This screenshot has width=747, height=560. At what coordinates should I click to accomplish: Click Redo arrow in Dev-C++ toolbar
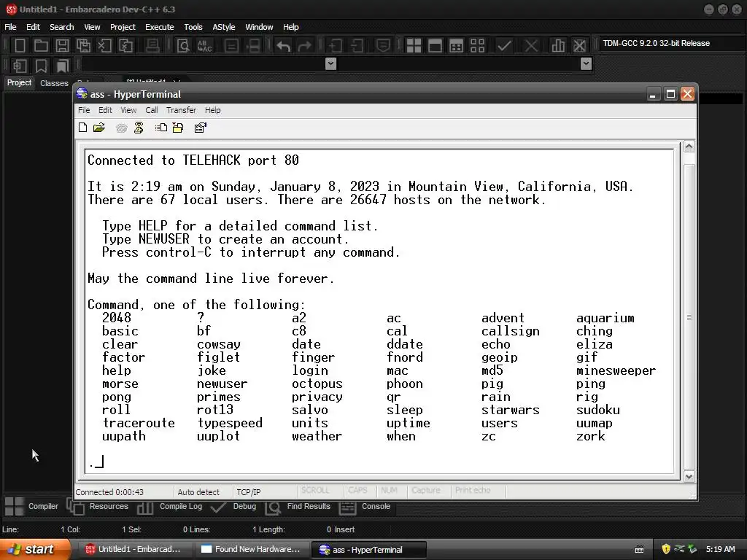tap(304, 46)
